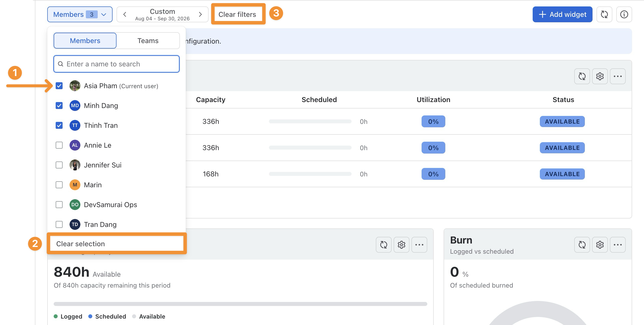Go to previous date range
The height and width of the screenshot is (325, 644).
125,15
